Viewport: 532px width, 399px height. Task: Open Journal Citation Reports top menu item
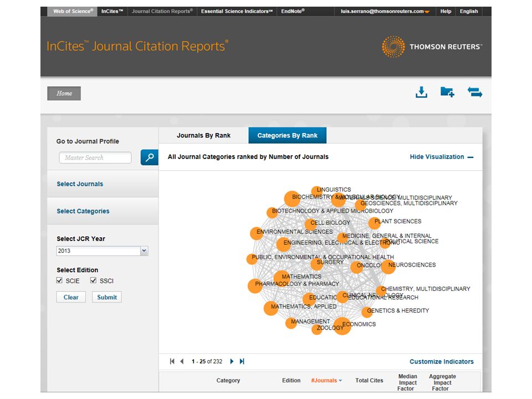(x=162, y=11)
